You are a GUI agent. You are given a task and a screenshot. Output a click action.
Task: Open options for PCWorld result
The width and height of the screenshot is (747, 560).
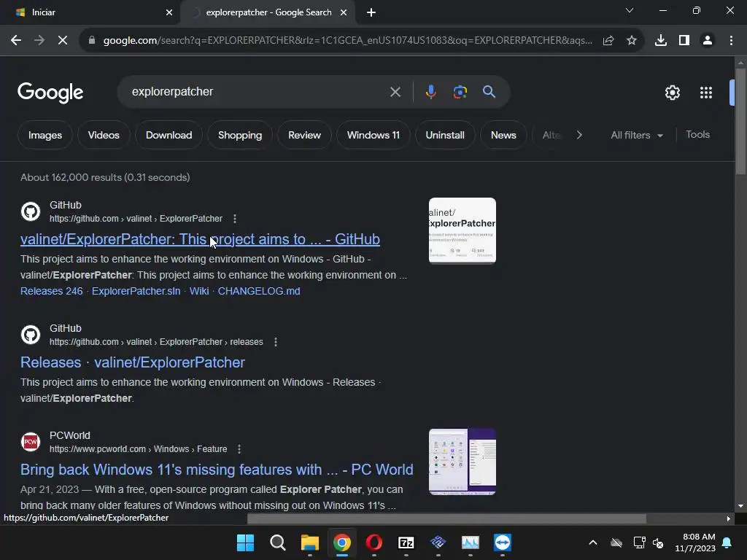[x=239, y=449]
